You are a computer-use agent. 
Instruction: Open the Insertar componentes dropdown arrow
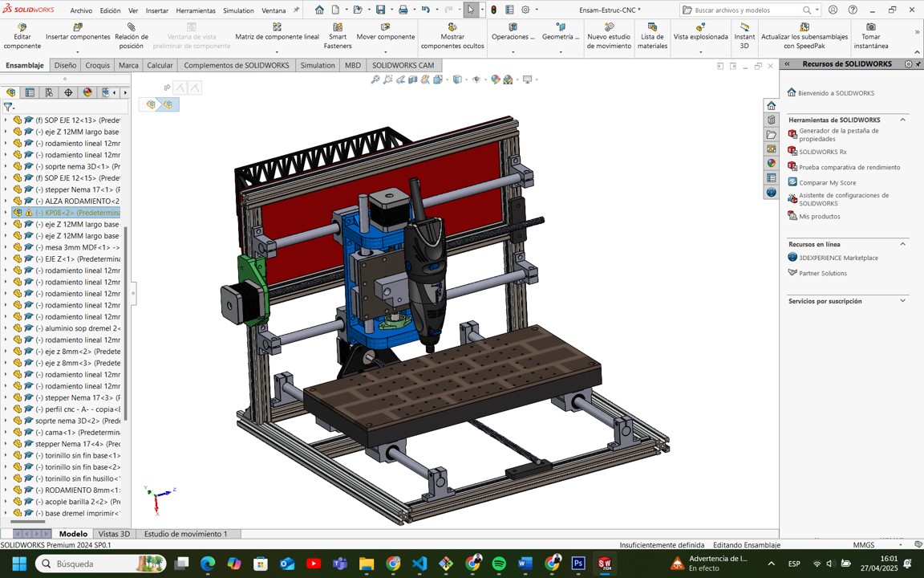pyautogui.click(x=78, y=52)
